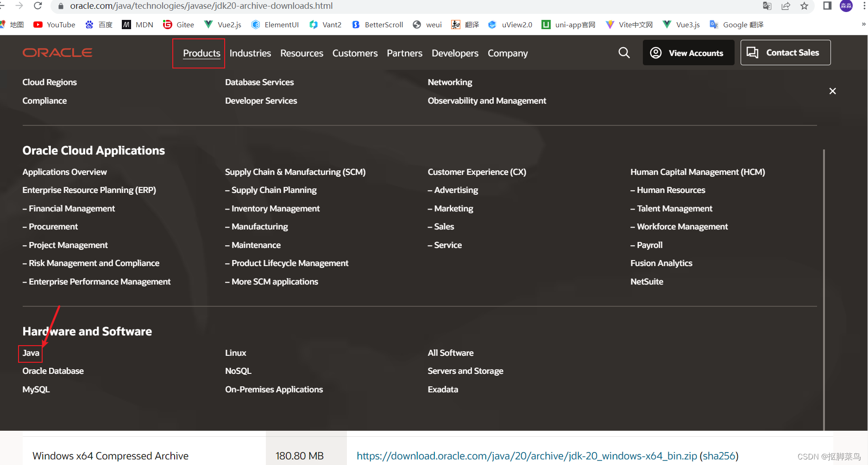Open the NoSQL link

pos(238,371)
